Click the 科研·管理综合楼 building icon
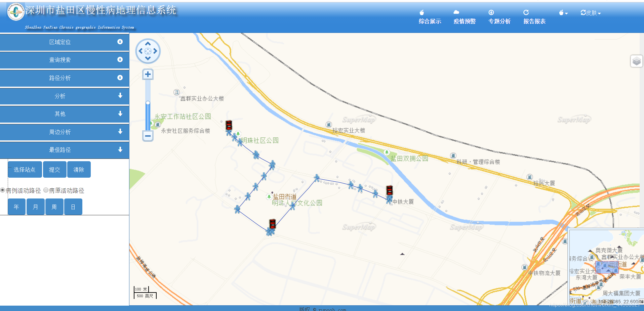Viewport: 644px width, 311px height. point(453,155)
